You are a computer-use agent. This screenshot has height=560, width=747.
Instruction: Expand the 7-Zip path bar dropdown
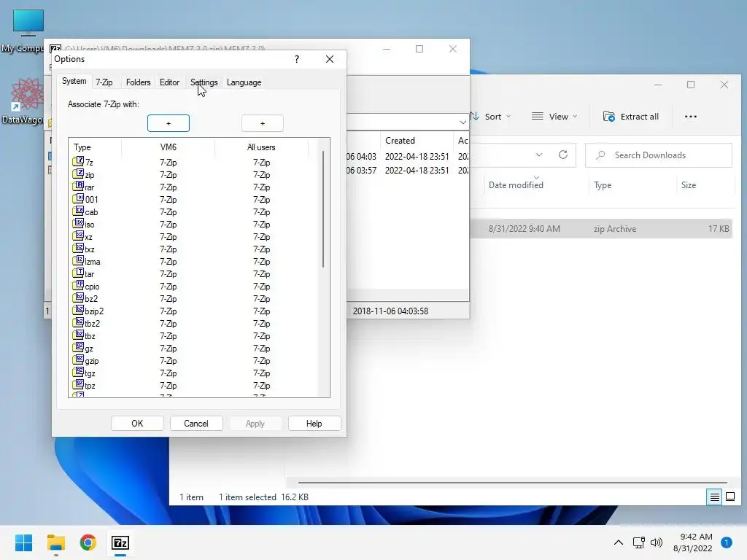[462, 122]
